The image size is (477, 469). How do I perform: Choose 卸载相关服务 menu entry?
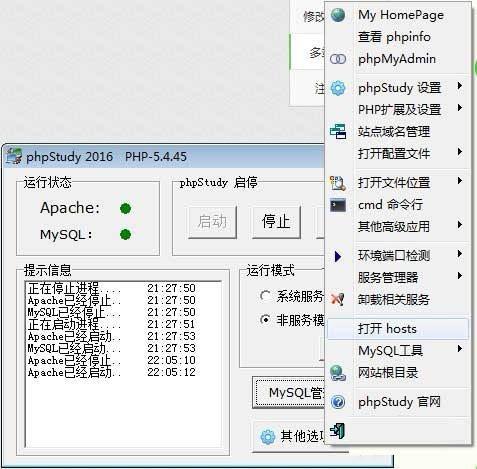398,300
